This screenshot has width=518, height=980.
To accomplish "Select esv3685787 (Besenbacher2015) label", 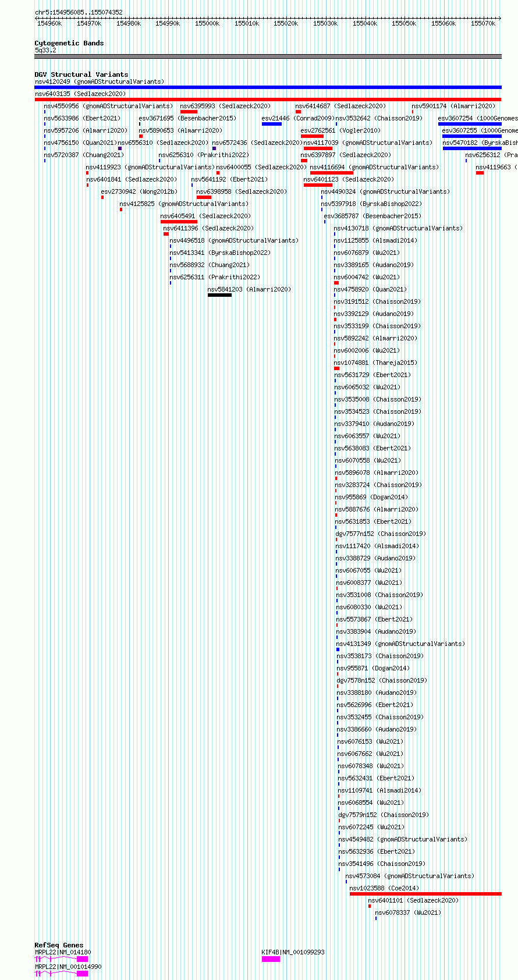I will (372, 216).
